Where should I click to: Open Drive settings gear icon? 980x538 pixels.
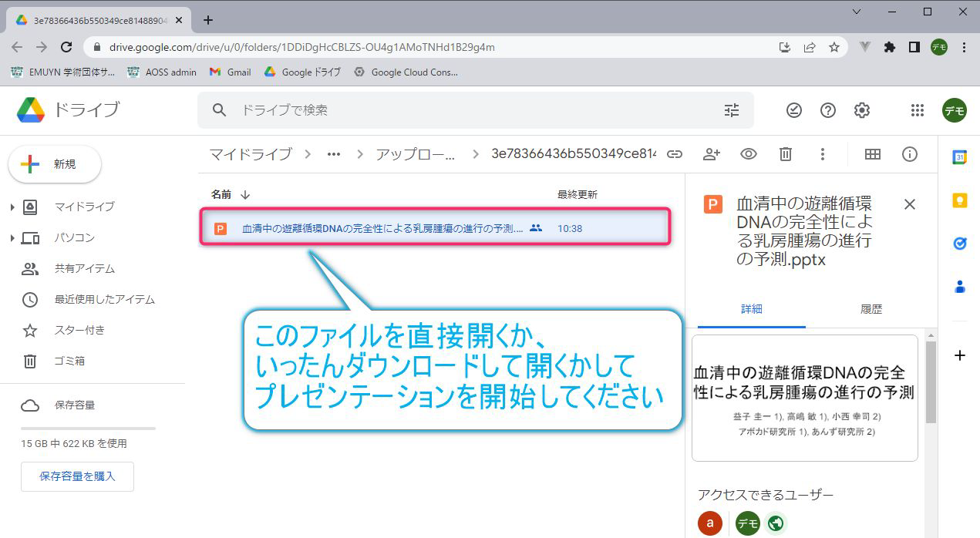(x=862, y=110)
